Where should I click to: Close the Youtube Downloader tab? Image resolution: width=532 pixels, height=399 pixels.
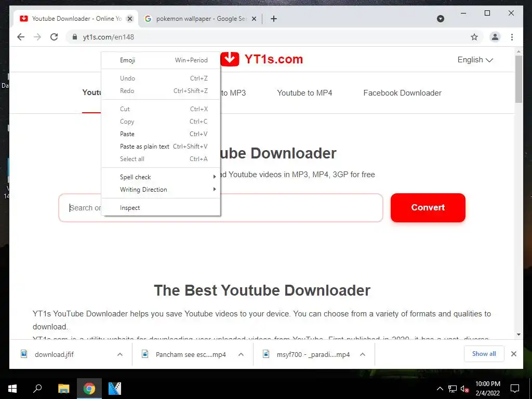click(x=129, y=19)
